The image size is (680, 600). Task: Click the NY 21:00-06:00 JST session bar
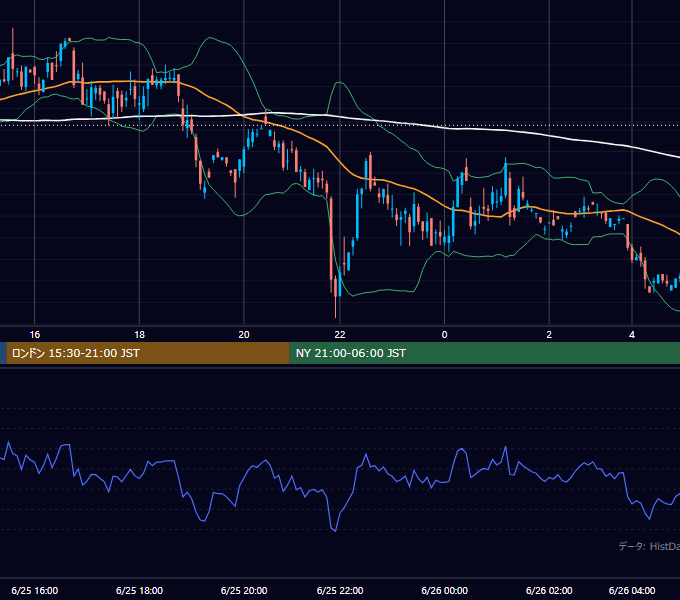pyautogui.click(x=484, y=353)
